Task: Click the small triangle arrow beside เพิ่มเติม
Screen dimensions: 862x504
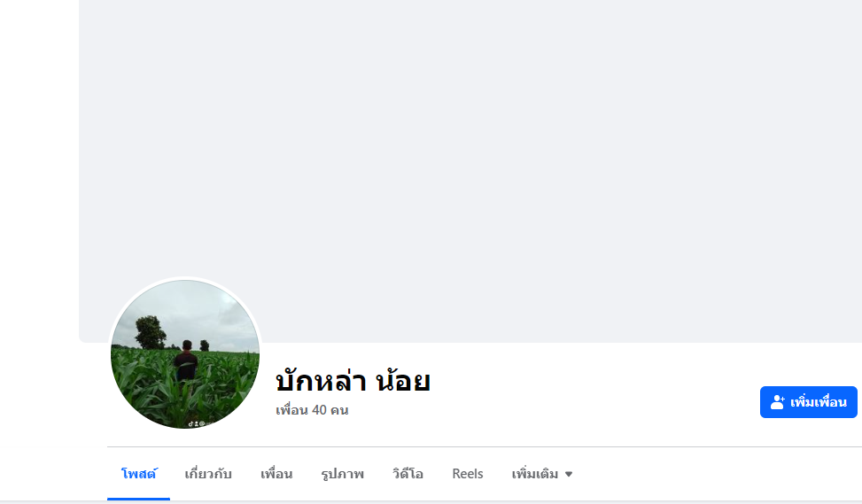Action: 569,474
